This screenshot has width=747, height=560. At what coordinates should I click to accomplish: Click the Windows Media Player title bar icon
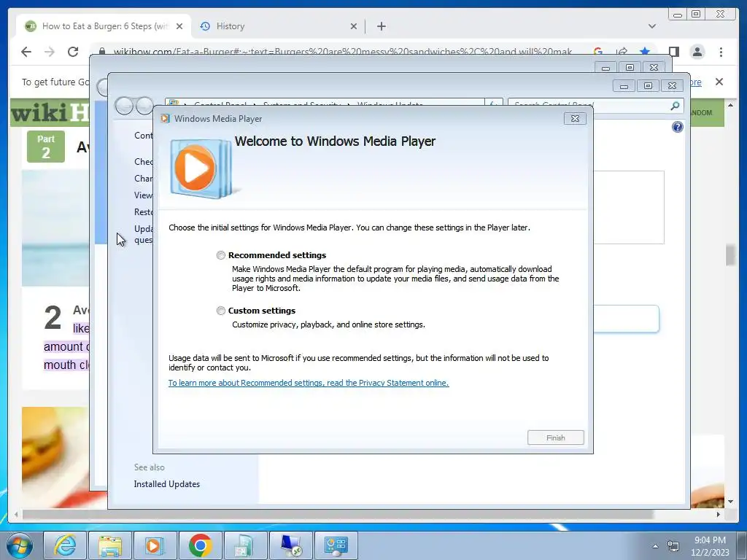[x=165, y=119]
